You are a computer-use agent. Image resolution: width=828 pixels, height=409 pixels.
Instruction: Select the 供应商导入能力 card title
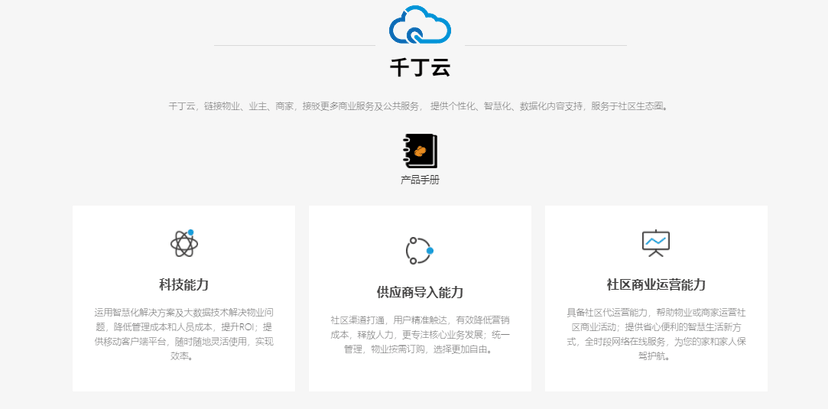click(420, 292)
